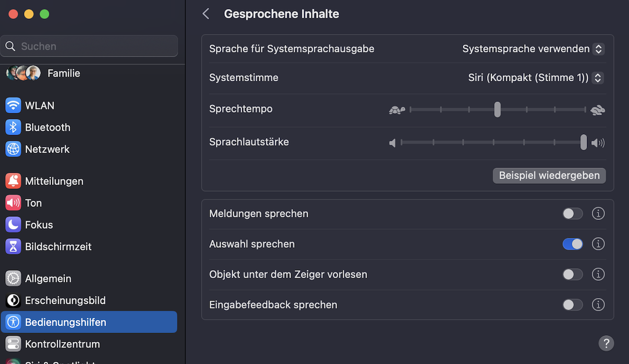
Task: Enable the Meldungen sprechen switch
Action: pos(572,214)
